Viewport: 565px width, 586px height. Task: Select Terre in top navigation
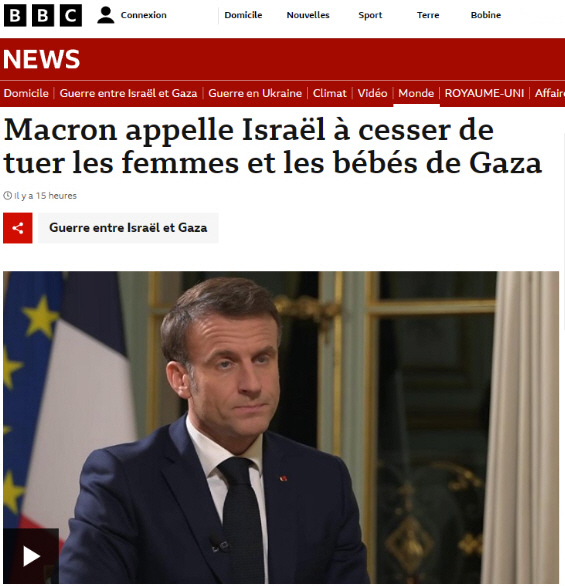(428, 15)
